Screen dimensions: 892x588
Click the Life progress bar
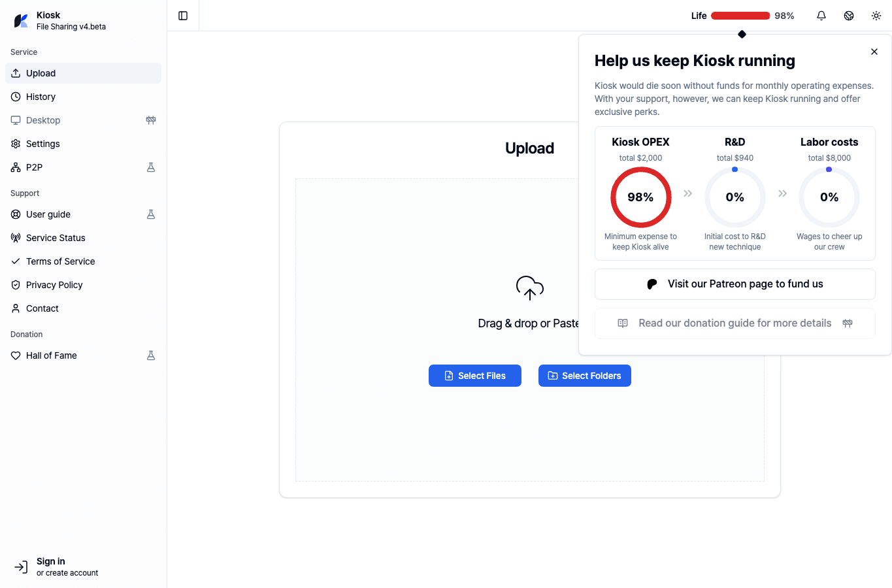coord(740,16)
